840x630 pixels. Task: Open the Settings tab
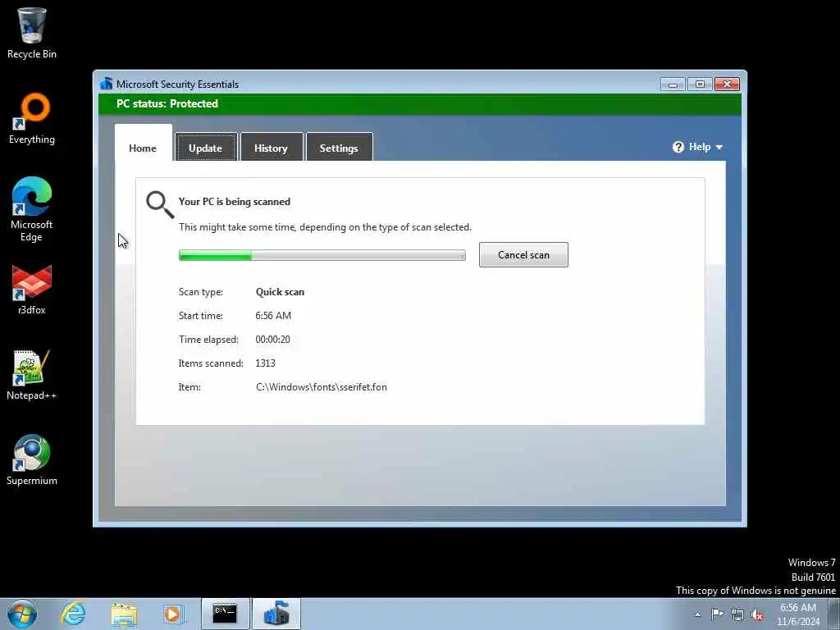[x=339, y=148]
